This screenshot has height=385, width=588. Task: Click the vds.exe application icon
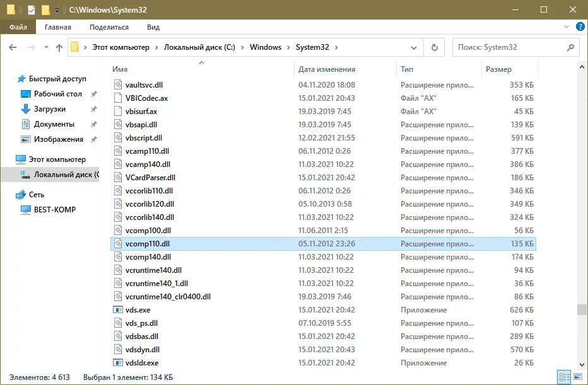[x=118, y=310]
